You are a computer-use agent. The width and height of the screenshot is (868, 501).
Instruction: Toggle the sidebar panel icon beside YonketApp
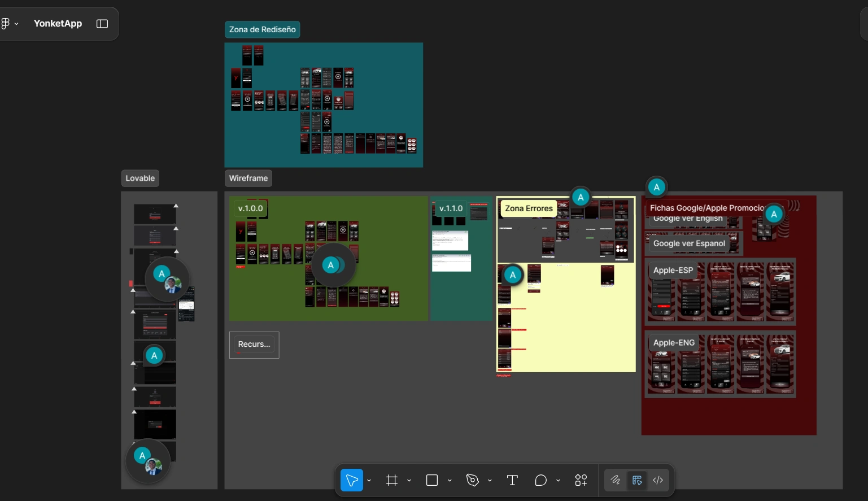[102, 24]
